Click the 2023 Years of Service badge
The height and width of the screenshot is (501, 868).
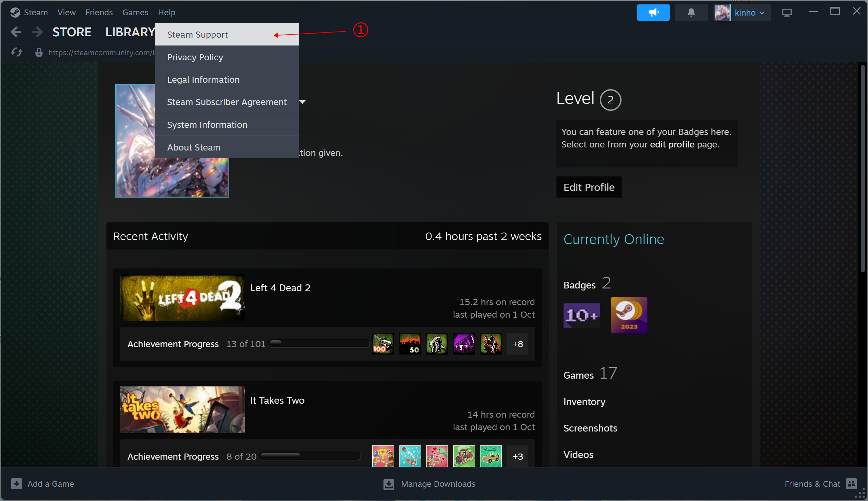point(628,315)
